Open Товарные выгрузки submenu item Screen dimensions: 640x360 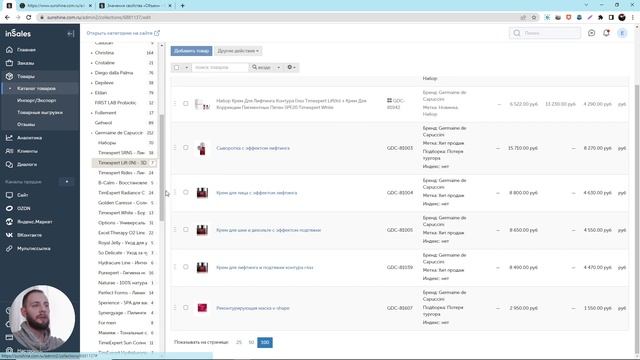[40, 112]
